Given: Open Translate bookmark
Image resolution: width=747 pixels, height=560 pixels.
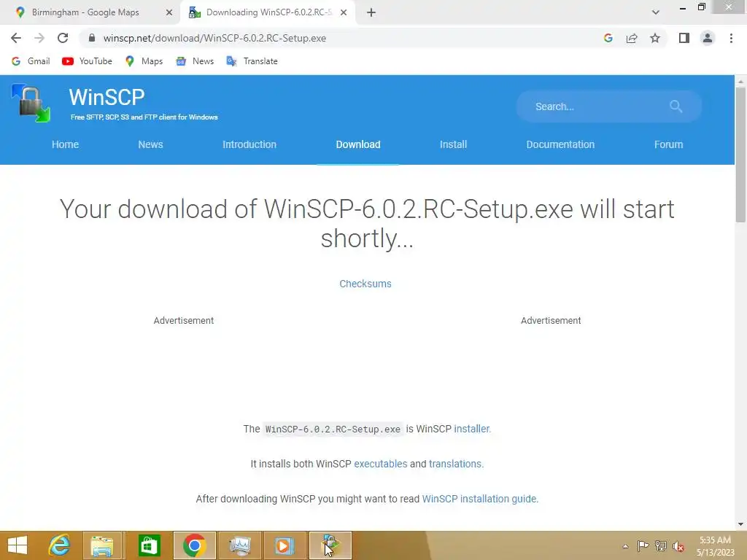Looking at the screenshot, I should coord(252,61).
